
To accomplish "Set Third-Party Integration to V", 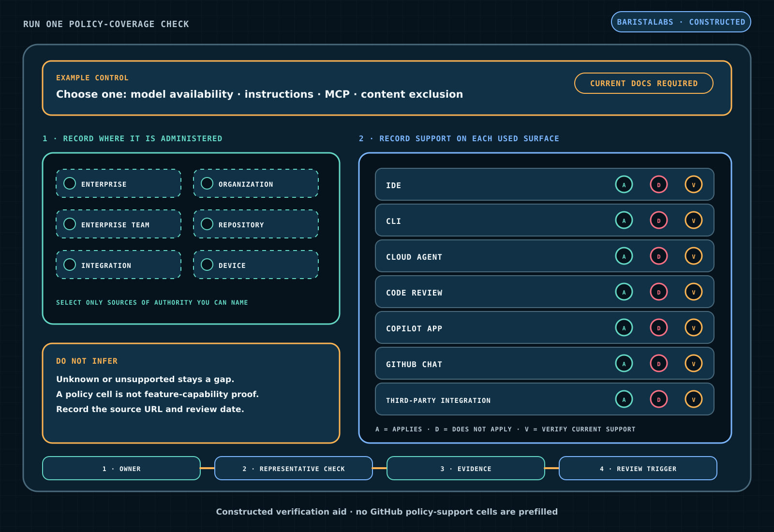I will click(694, 399).
